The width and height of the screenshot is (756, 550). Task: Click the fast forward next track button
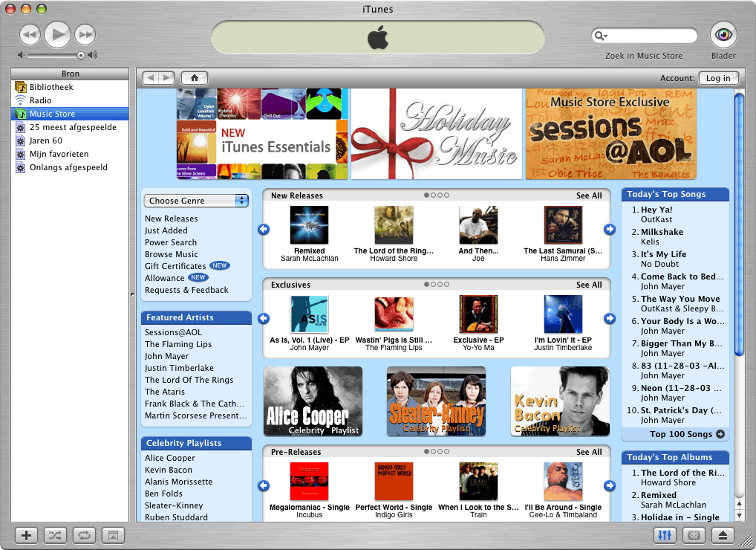85,34
